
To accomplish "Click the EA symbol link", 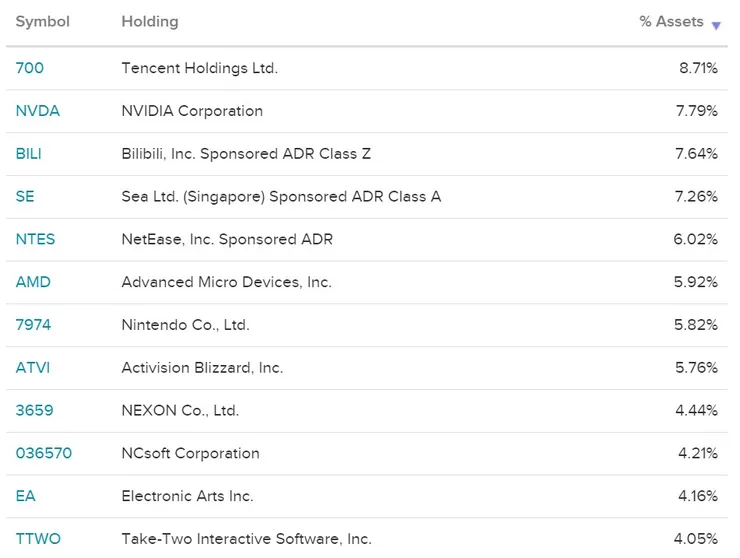I will tap(25, 496).
